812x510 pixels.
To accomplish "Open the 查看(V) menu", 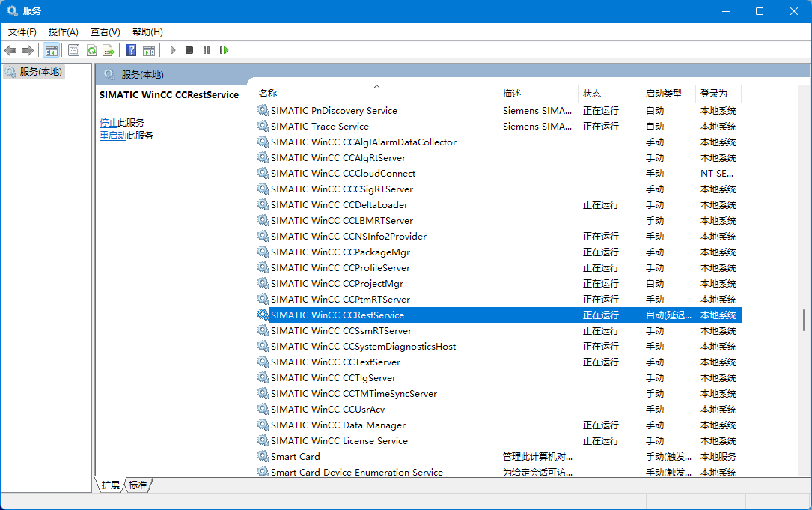I will tap(105, 32).
